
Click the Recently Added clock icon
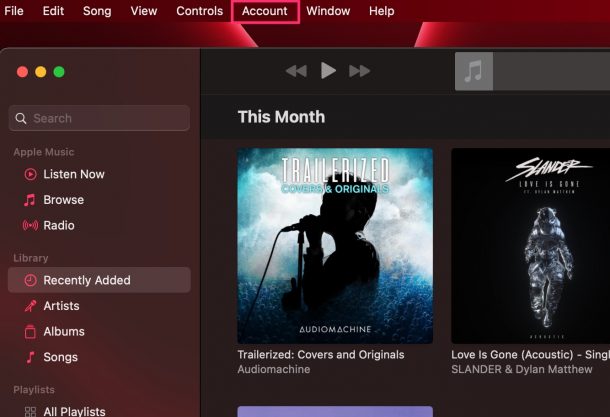[x=30, y=280]
